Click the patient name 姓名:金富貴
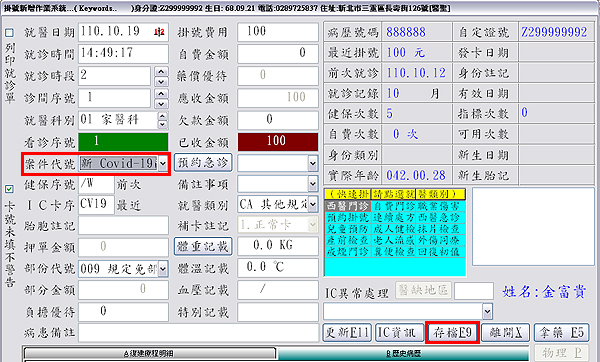Screen dimensions: 600x362 click(x=544, y=292)
